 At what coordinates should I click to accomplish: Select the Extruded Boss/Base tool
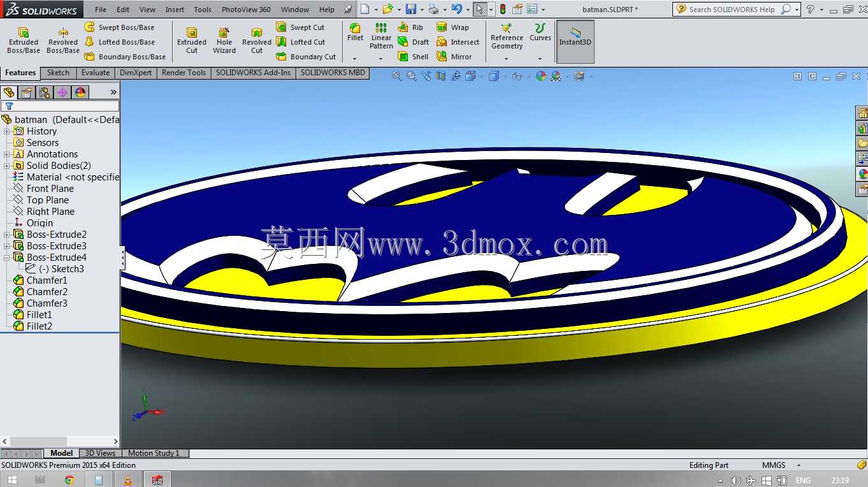pyautogui.click(x=24, y=40)
